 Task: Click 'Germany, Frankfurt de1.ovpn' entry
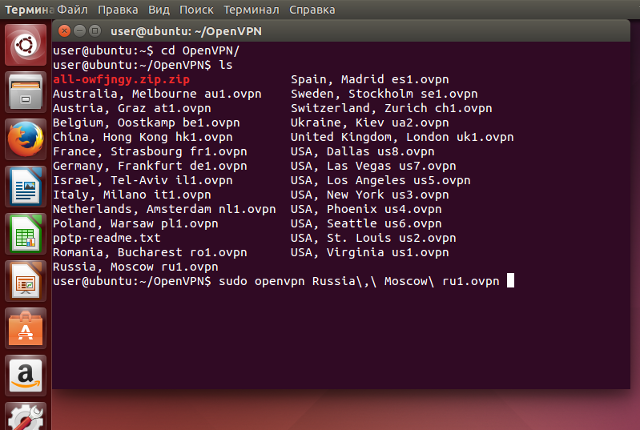click(x=150, y=166)
